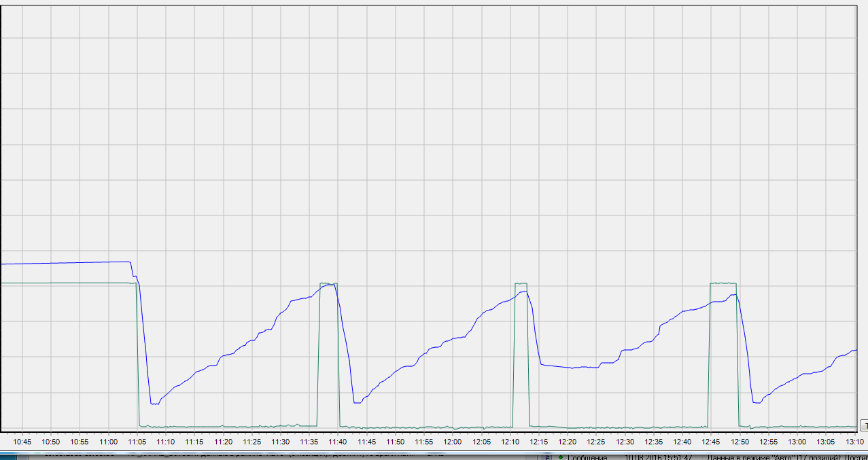Click the 12:15 tick label on the axis

coord(538,442)
